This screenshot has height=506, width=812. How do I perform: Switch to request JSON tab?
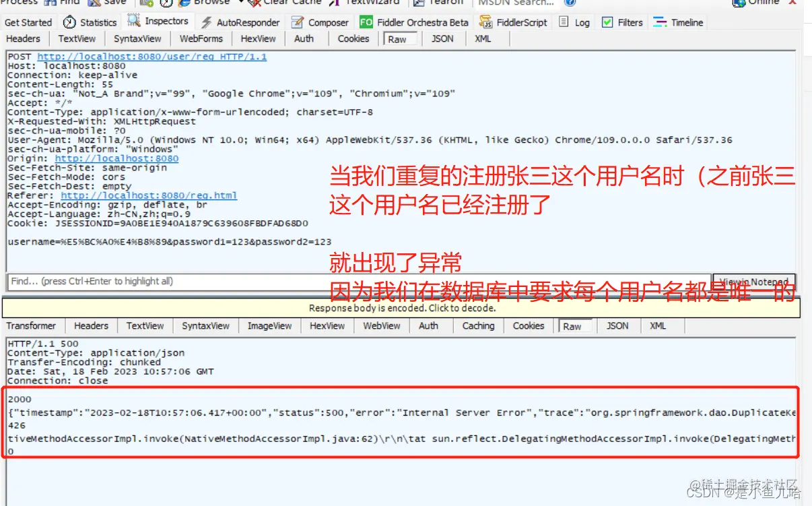442,38
